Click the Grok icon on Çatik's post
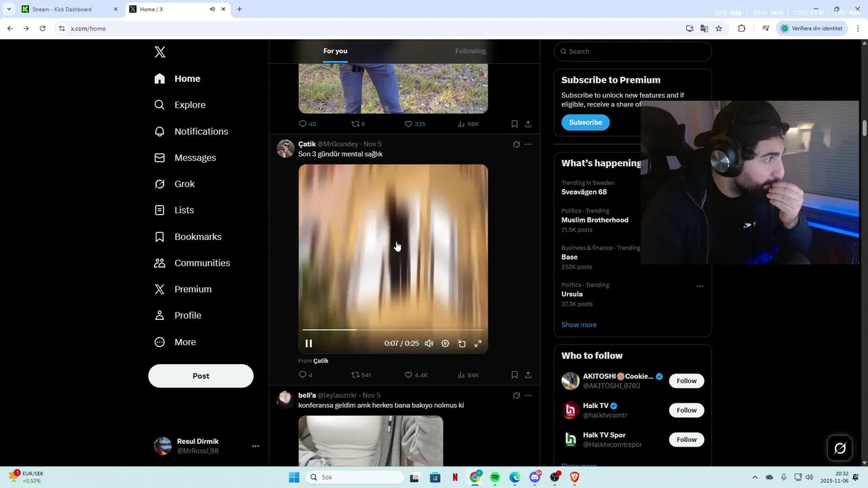The width and height of the screenshot is (868, 488). (x=516, y=144)
